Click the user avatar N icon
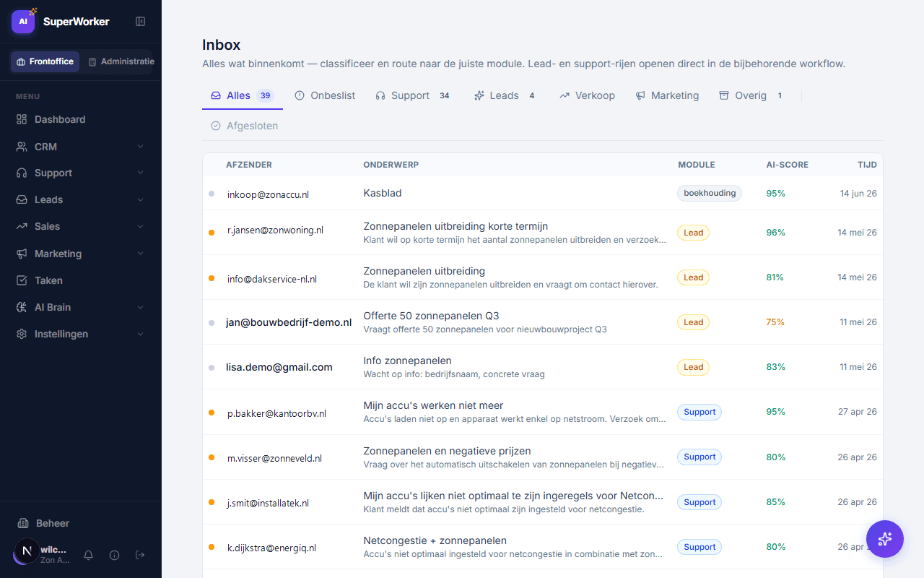The width and height of the screenshot is (924, 578). coord(27,551)
